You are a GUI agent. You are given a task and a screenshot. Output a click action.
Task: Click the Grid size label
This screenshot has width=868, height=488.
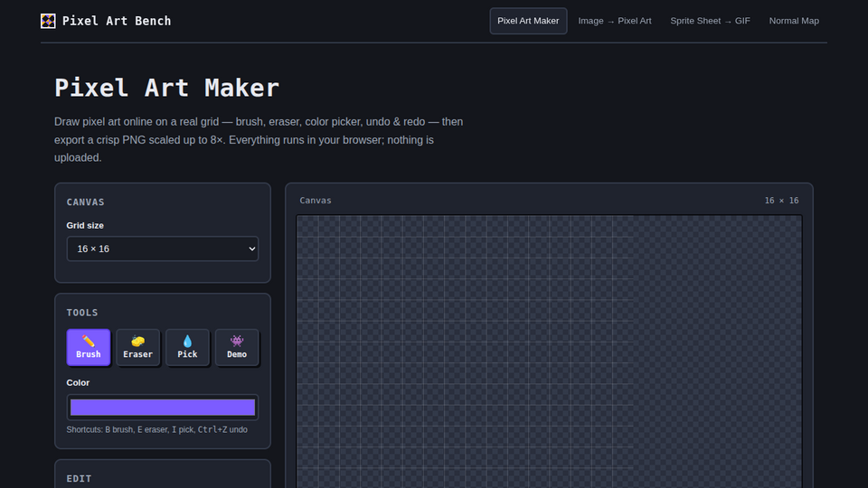click(x=85, y=225)
